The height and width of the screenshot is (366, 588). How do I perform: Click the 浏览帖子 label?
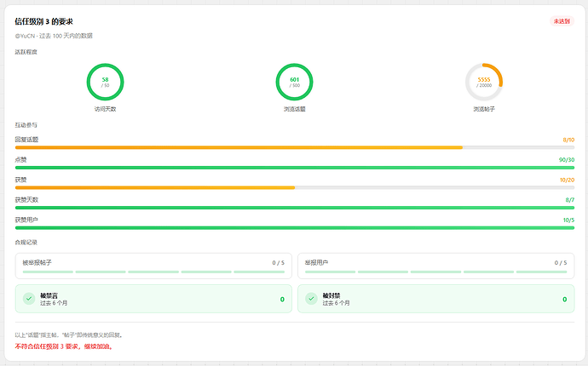tap(484, 109)
